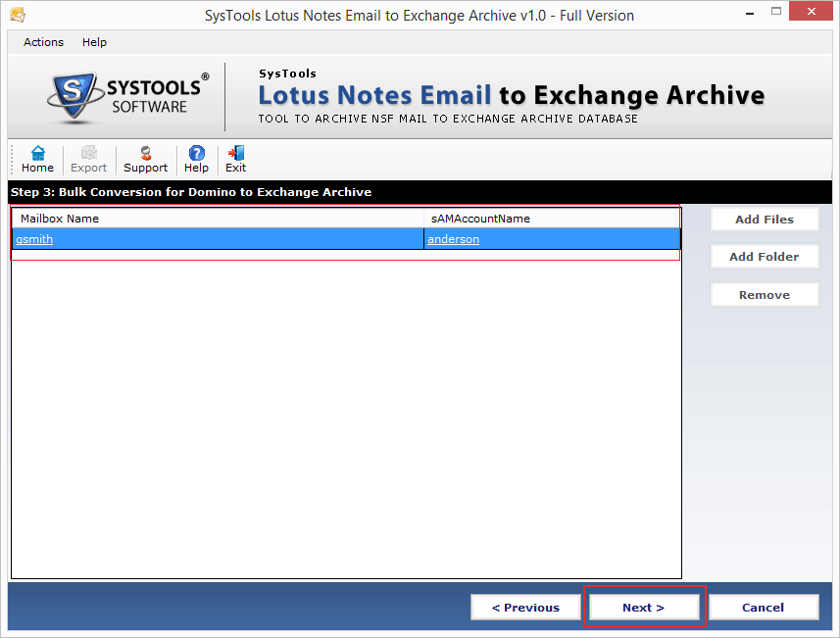Click the Add Files button

(765, 220)
